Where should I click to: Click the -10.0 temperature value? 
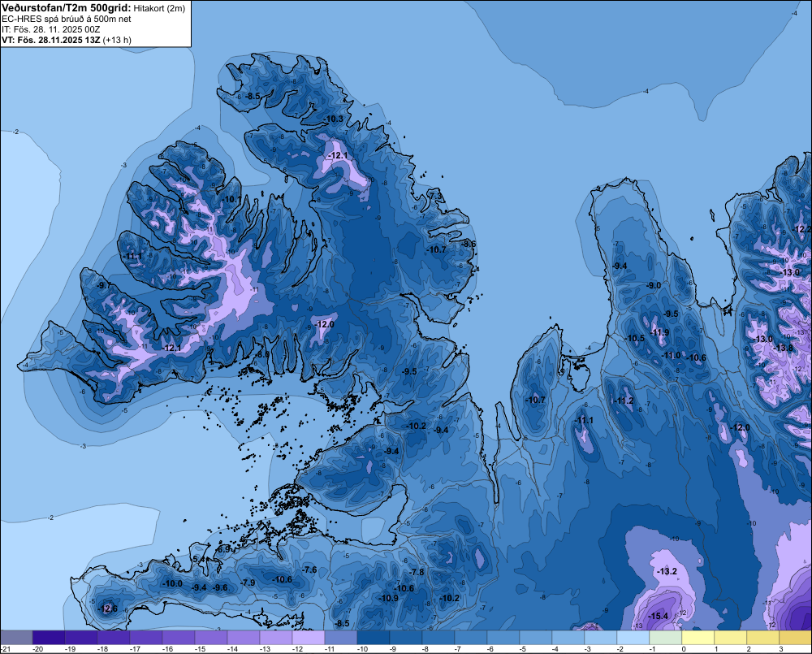pos(173,583)
